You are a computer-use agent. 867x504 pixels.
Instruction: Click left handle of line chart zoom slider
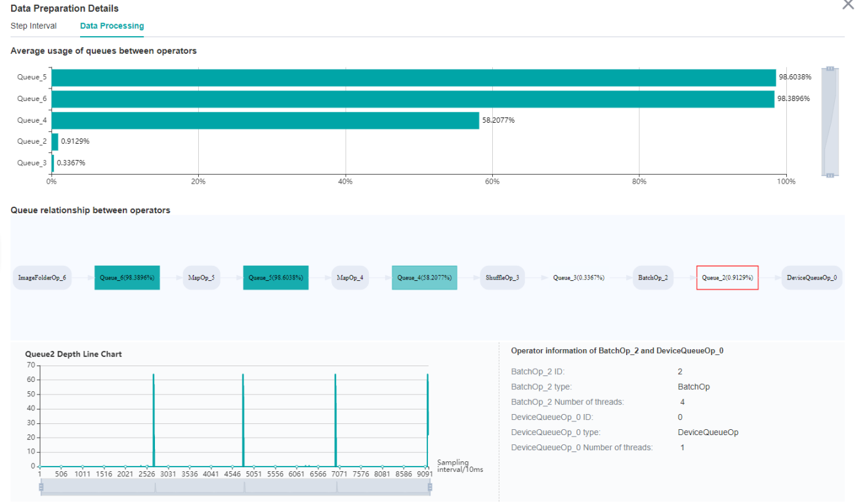tap(41, 487)
